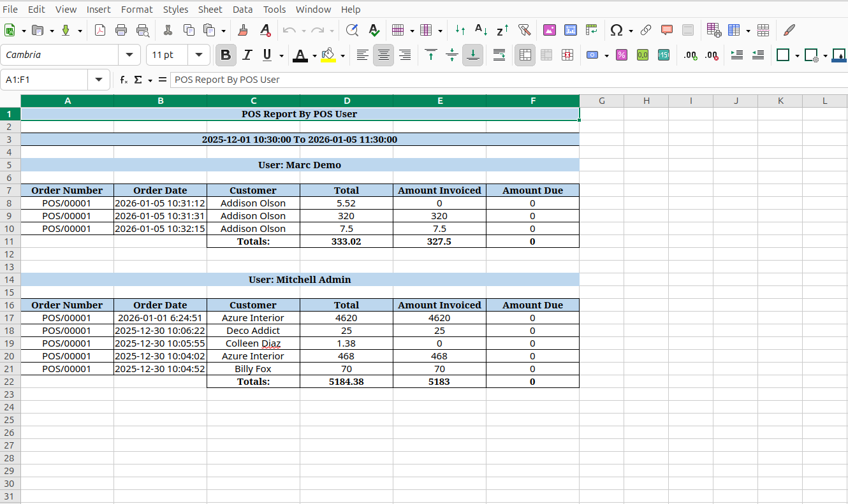Click the Save document icon
This screenshot has height=504, width=848.
66,30
